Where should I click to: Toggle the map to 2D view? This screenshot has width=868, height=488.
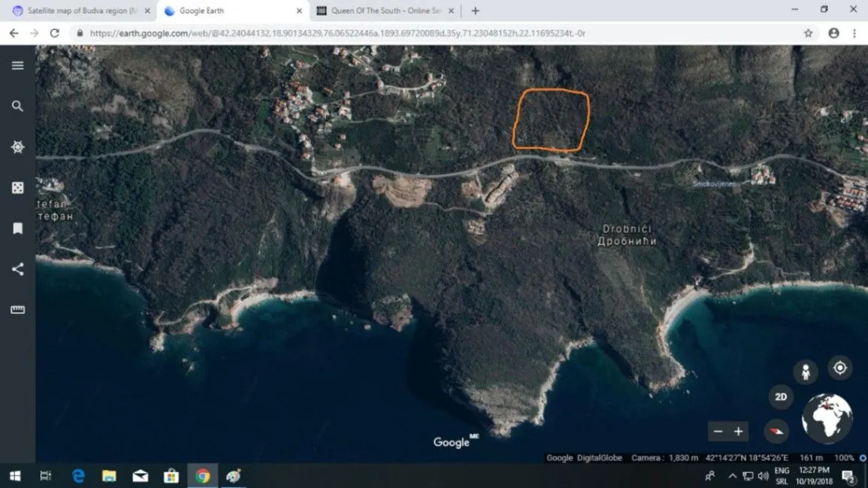click(779, 397)
